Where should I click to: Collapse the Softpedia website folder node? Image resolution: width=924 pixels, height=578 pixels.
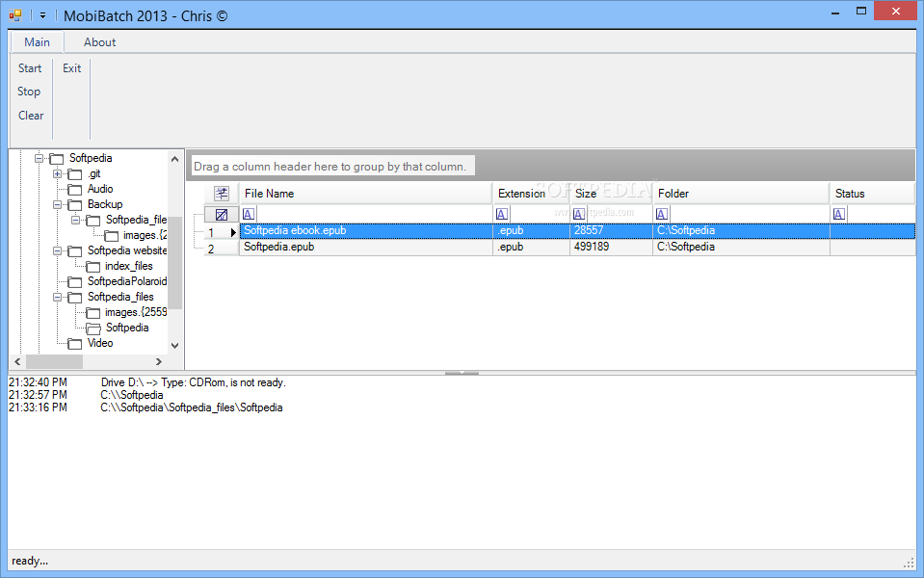[x=57, y=250]
